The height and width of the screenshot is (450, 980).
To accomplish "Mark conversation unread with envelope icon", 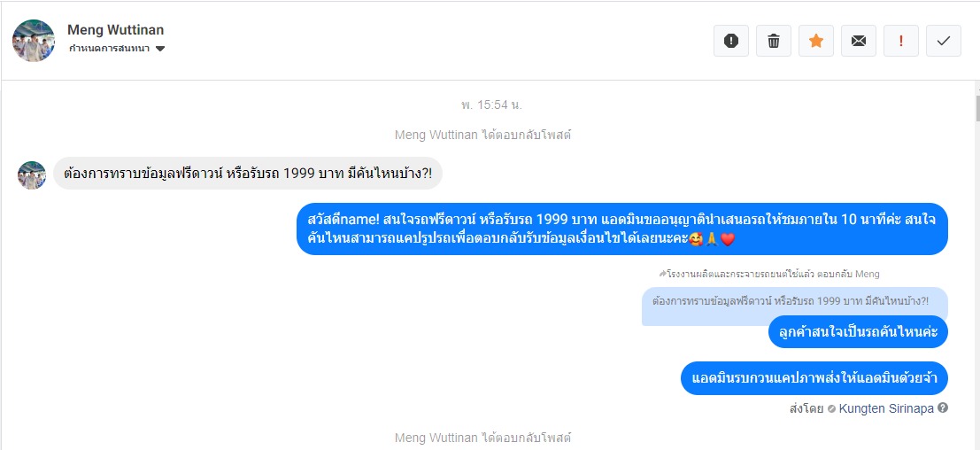I will [859, 41].
